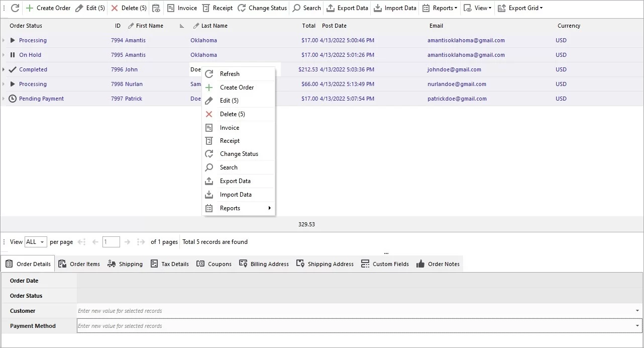
Task: Click the page number input field
Action: [111, 242]
